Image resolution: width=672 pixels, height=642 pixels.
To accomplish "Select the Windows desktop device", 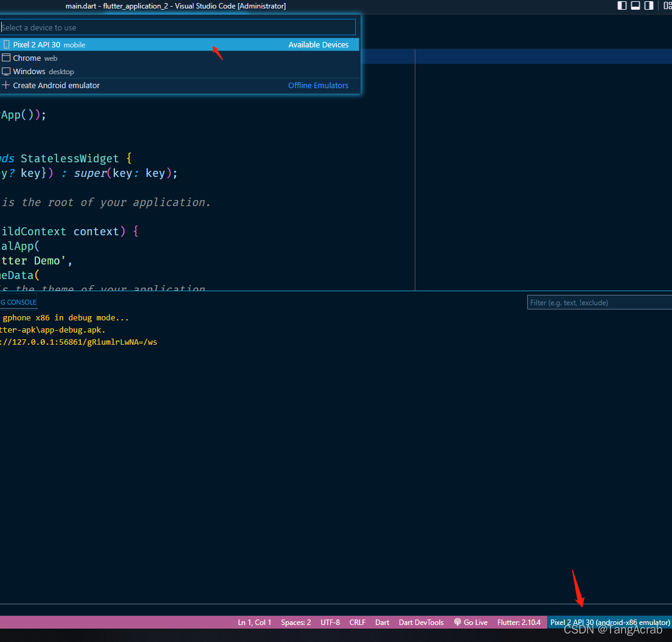I will 179,72.
